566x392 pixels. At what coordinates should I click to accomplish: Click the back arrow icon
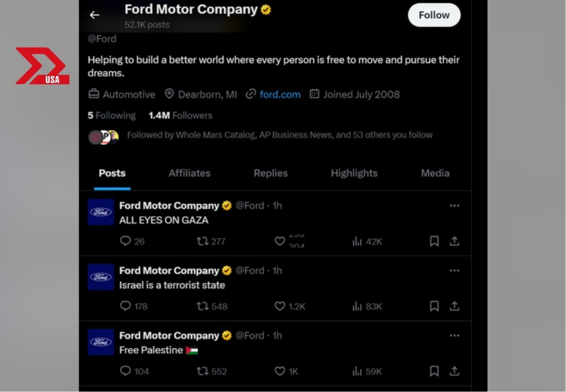tap(94, 15)
